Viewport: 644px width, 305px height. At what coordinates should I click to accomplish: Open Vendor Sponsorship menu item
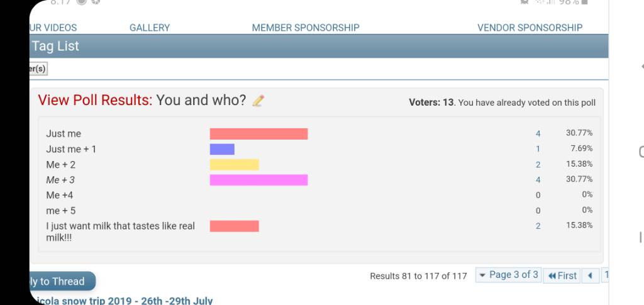pos(530,28)
